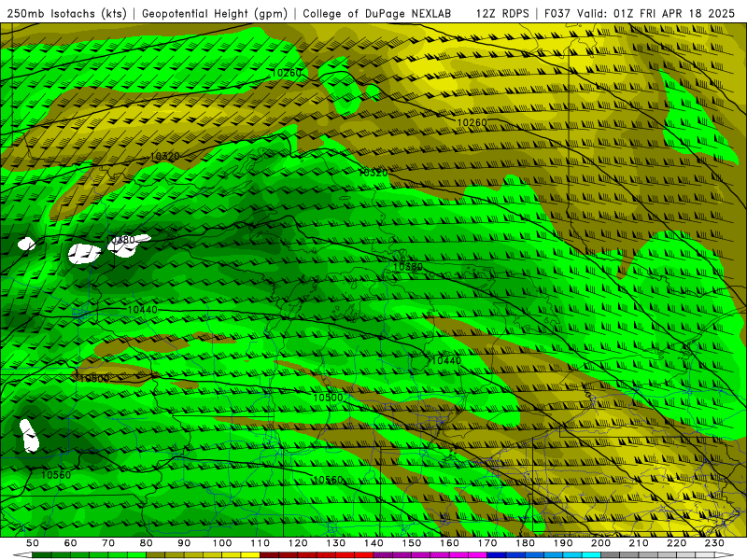Viewport: 747px width, 560px height.
Task: Pick the dark red swatch right after 110
Action: (269, 555)
